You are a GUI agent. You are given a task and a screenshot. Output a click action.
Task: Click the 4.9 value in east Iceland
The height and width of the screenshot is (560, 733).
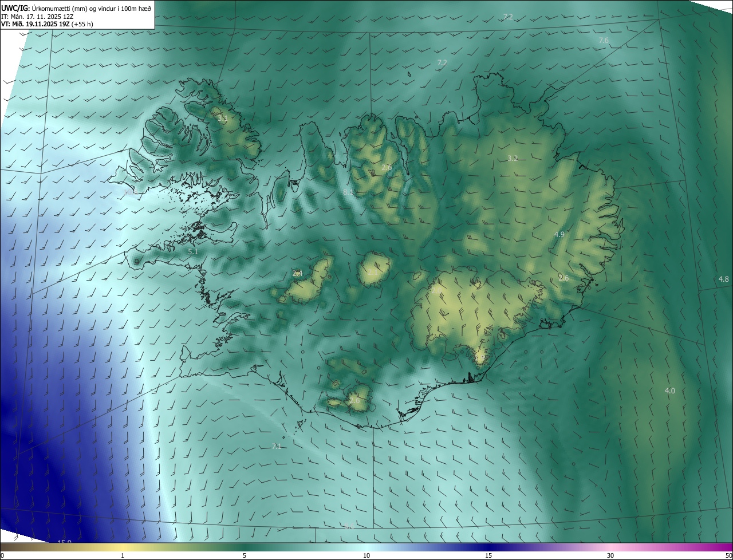[559, 234]
